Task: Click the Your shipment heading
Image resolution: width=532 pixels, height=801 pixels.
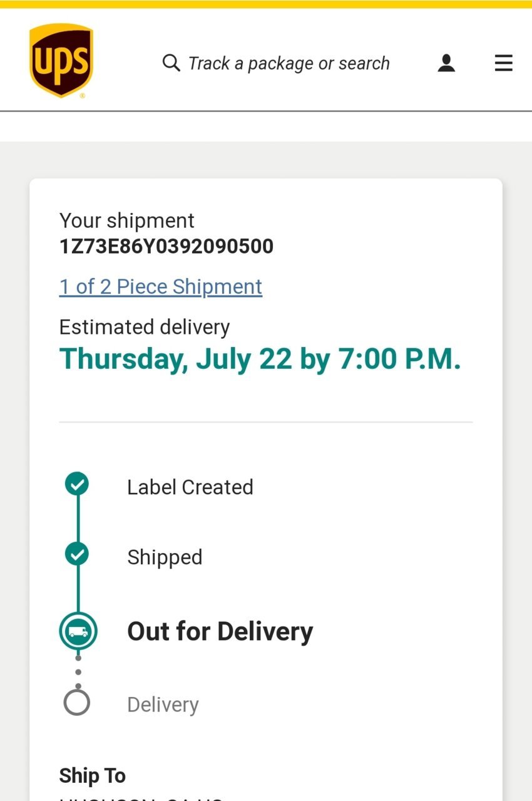Action: click(127, 220)
